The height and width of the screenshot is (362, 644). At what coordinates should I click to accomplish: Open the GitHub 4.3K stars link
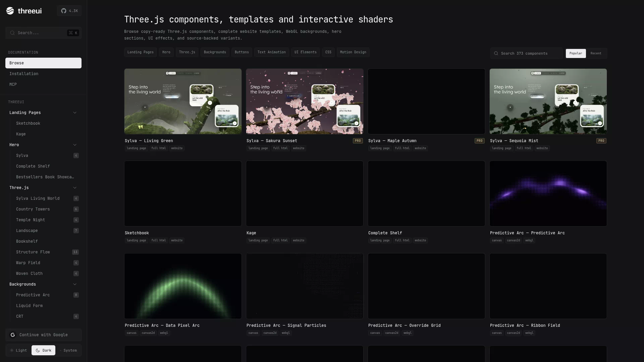tap(69, 11)
